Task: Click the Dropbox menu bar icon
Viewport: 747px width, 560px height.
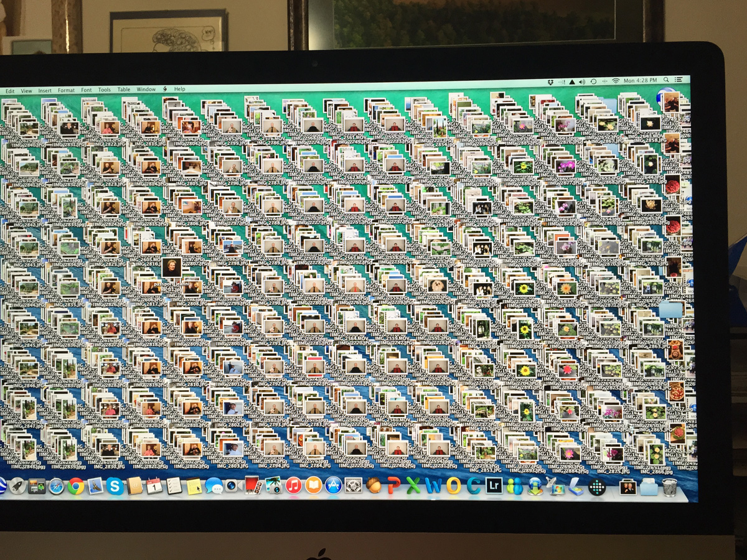Action: 551,81
